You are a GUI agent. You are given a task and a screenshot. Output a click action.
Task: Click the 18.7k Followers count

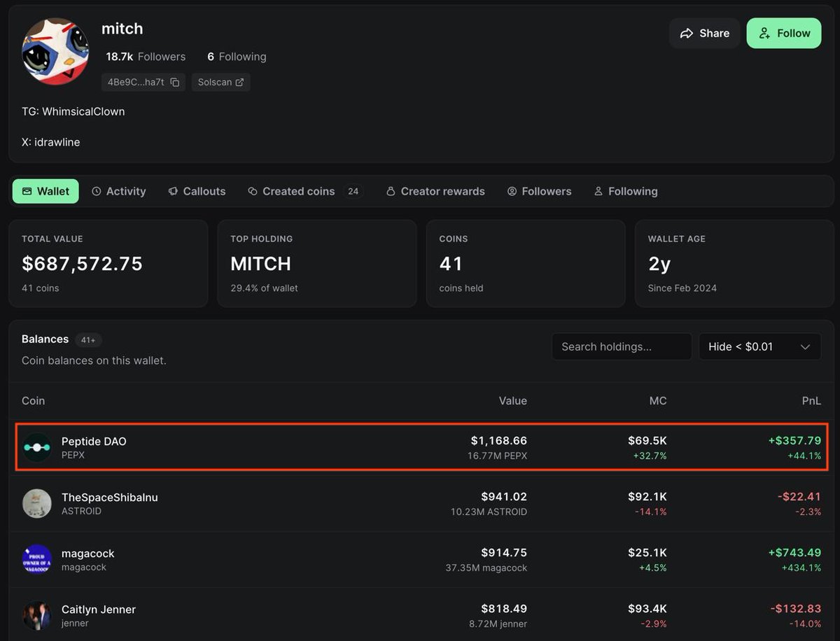pos(146,57)
